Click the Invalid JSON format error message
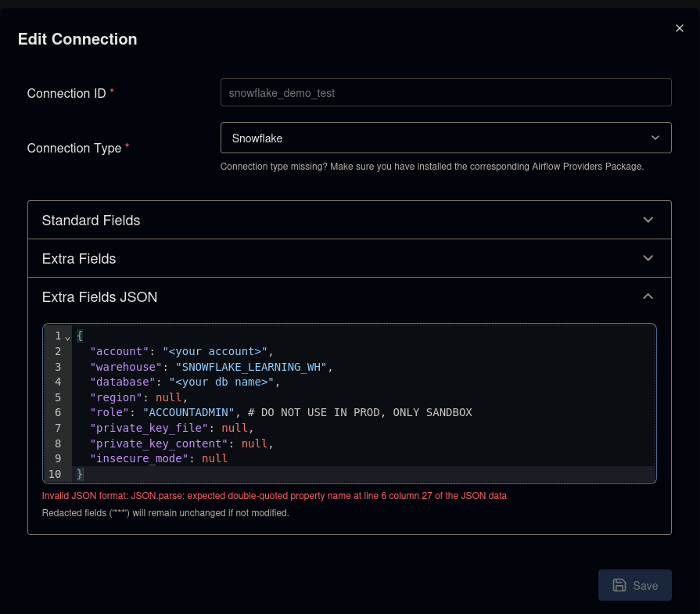 click(274, 496)
